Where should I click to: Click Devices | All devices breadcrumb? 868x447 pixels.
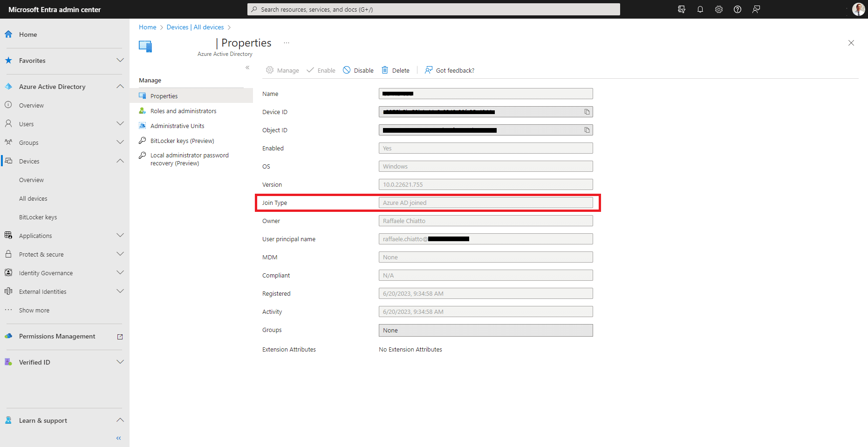click(x=195, y=27)
